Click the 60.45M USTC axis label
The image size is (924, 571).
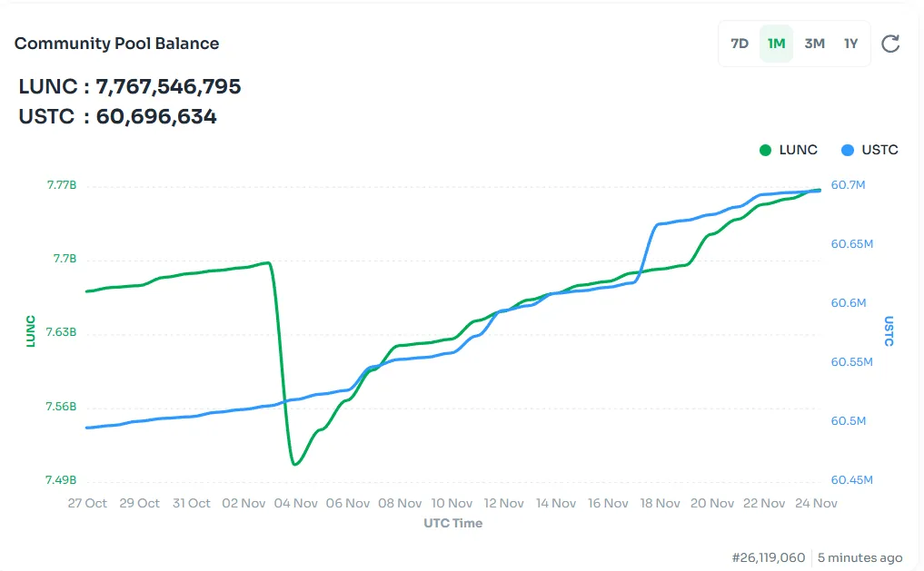click(x=851, y=480)
